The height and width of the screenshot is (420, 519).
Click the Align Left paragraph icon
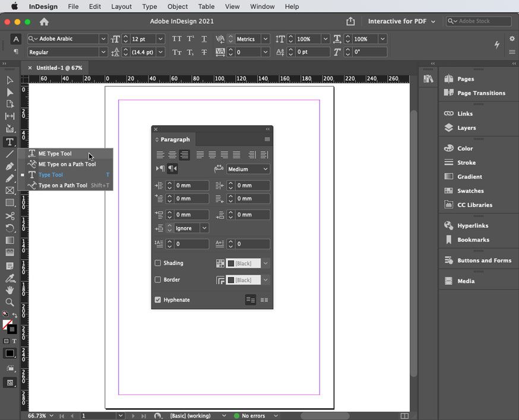(x=160, y=155)
